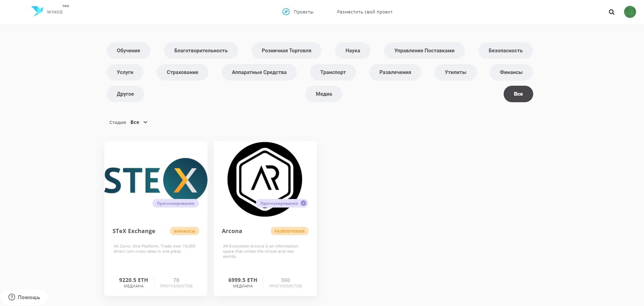Select the Другое category chip
This screenshot has width=644, height=306.
pyautogui.click(x=125, y=94)
